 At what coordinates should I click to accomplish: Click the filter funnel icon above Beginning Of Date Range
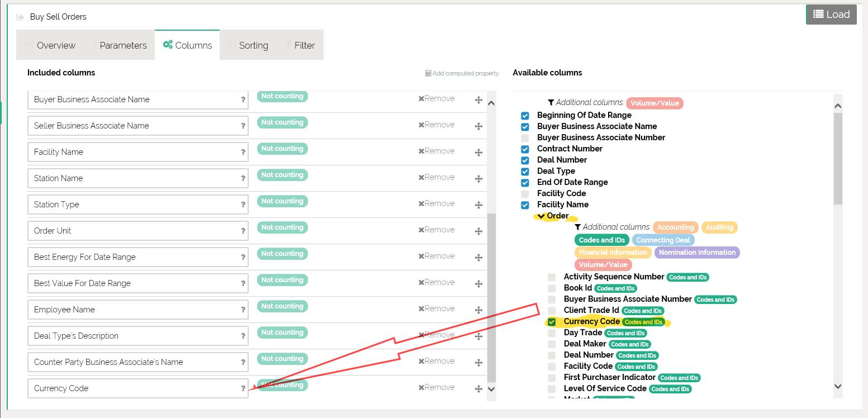click(551, 103)
